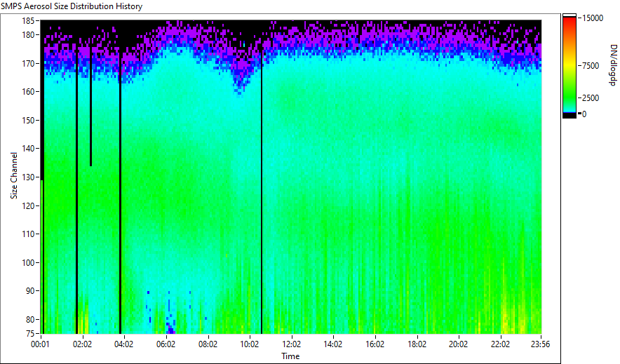Viewport: 620px width, 364px height.
Task: Click the 08:02 time tick label
Action: pyautogui.click(x=208, y=344)
